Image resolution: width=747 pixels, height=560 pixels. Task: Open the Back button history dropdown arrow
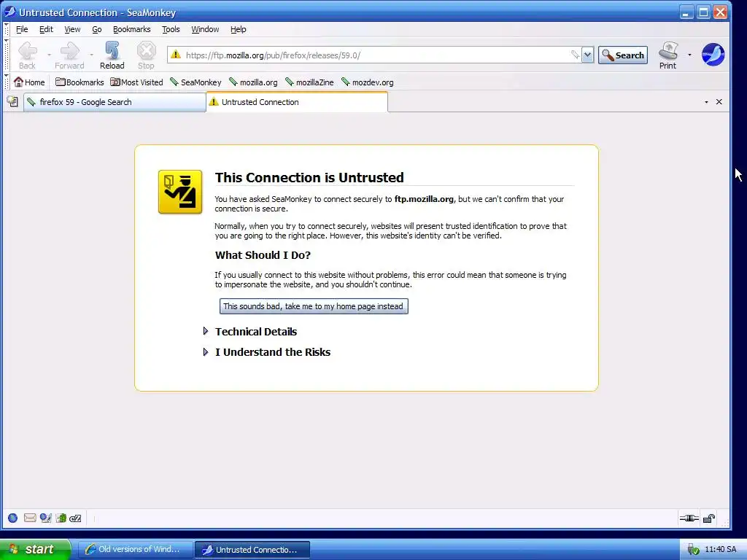tap(49, 55)
